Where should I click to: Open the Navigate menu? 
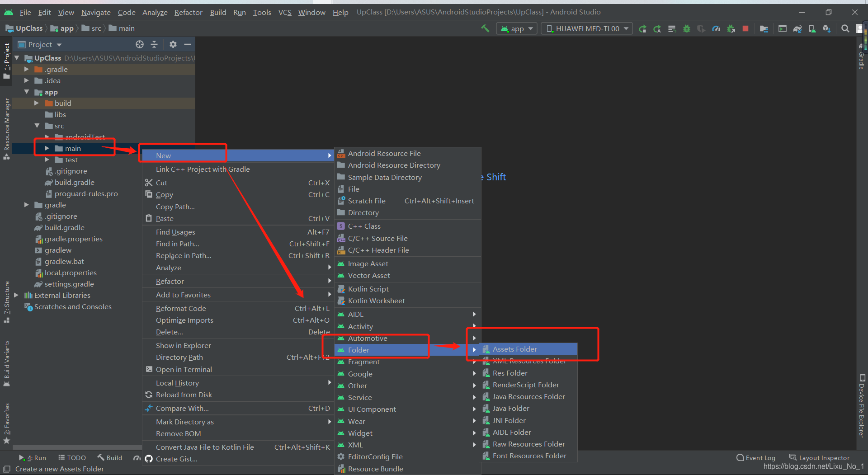click(96, 12)
